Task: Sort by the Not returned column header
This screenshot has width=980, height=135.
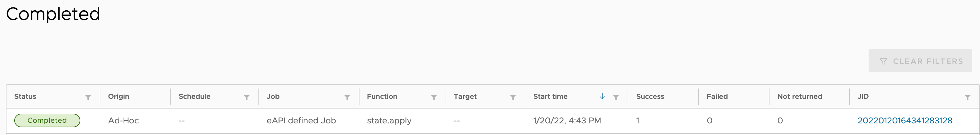Action: tap(800, 96)
